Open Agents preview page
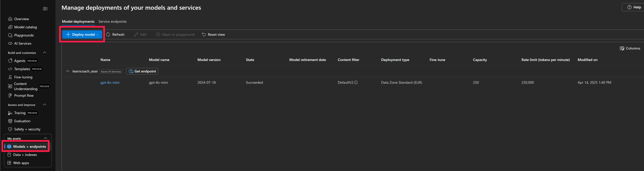 [23, 61]
